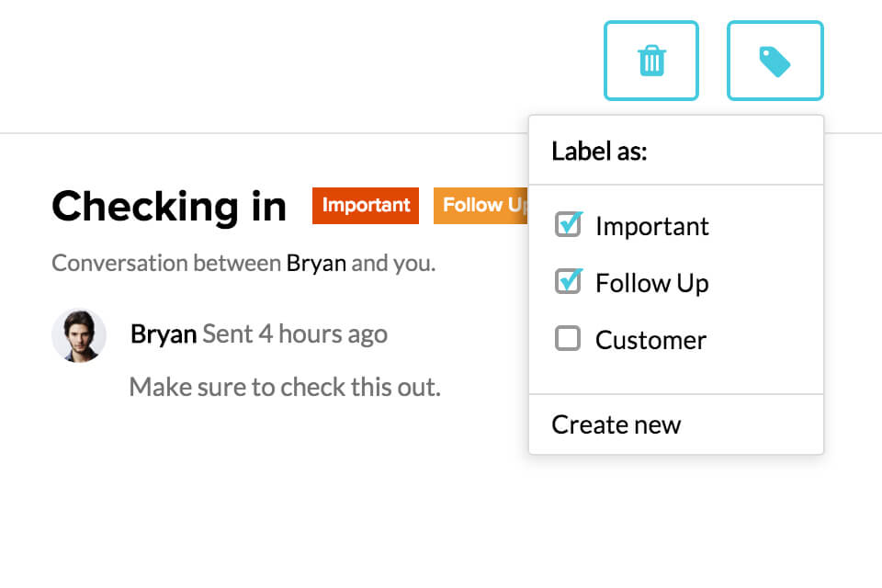
Task: Click the "Label as:" dropdown header
Action: click(599, 151)
